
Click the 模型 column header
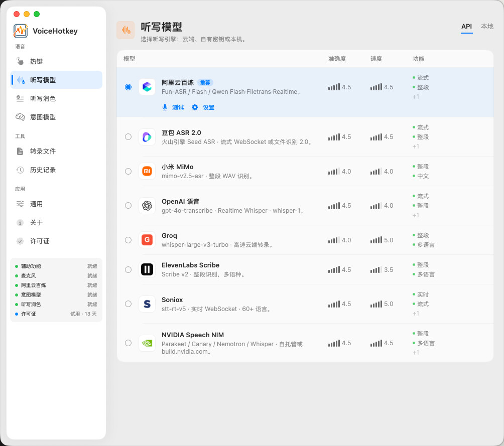click(129, 59)
